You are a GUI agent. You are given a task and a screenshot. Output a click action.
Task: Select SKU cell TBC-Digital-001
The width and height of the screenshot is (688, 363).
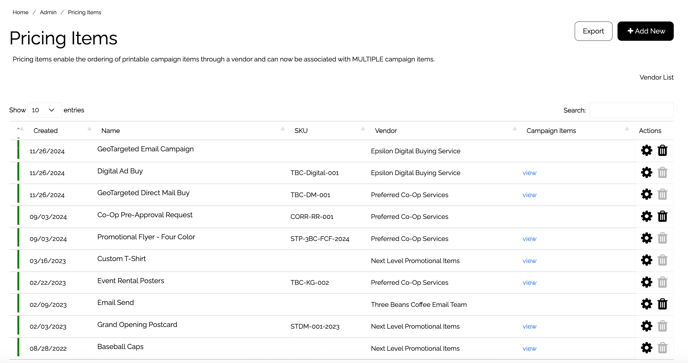(315, 173)
